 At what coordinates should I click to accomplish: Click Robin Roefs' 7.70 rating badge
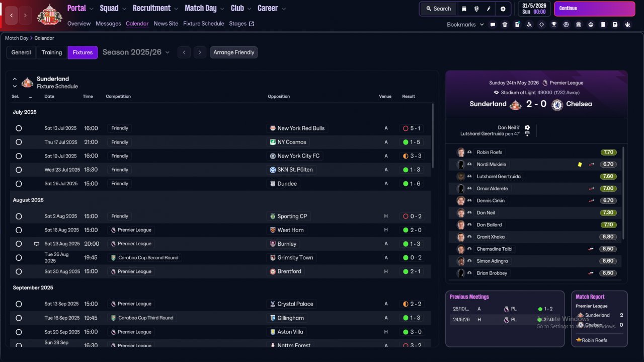608,152
